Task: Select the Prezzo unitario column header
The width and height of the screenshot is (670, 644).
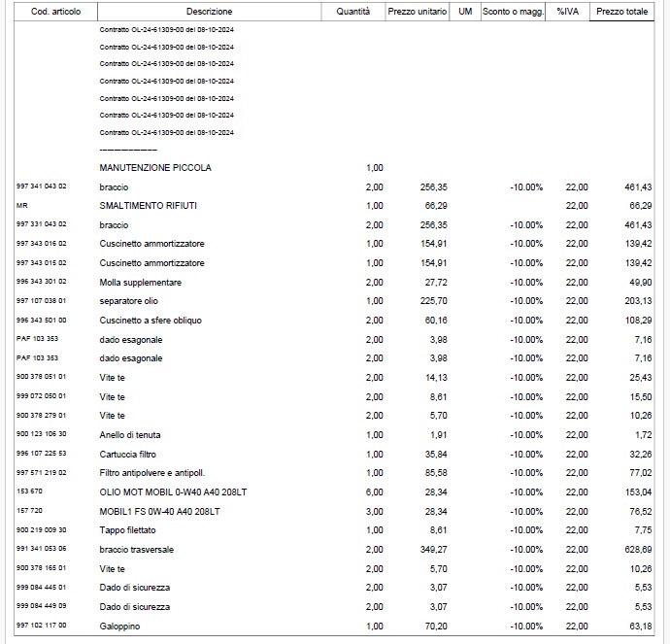Action: 417,12
